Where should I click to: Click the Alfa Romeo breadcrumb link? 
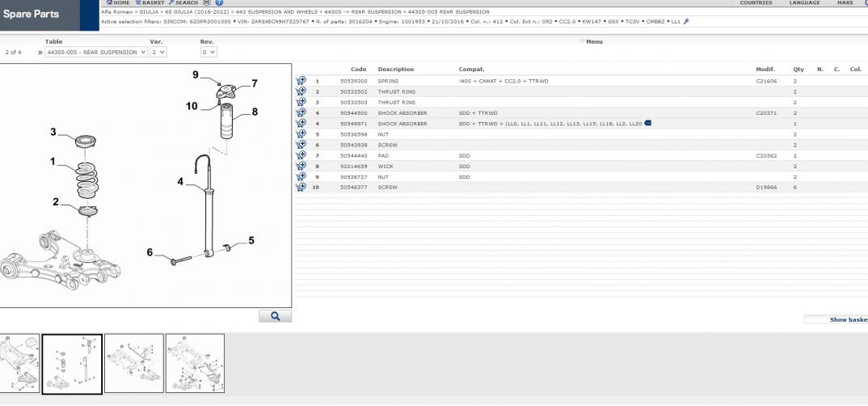117,11
